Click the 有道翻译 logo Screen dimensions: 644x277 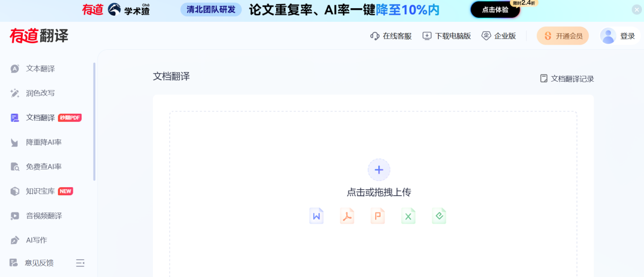tap(39, 36)
